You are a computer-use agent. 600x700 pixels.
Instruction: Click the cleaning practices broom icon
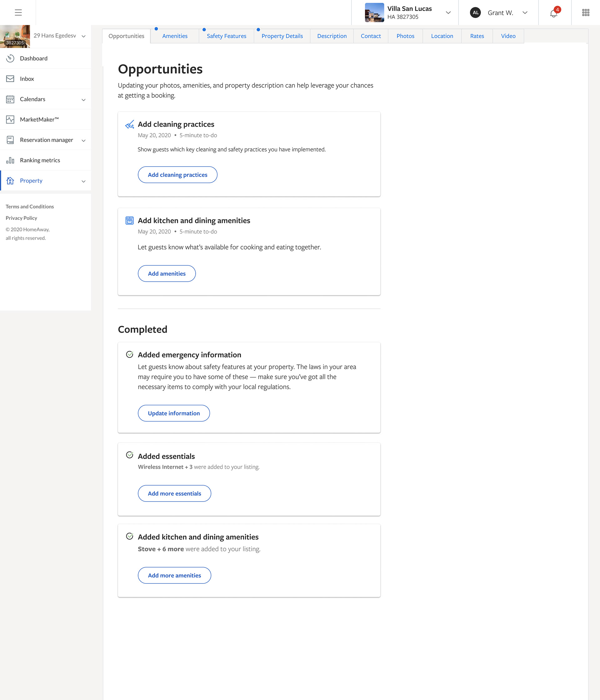point(130,124)
